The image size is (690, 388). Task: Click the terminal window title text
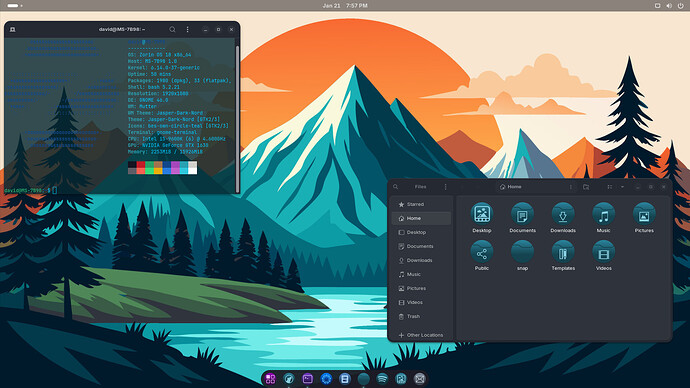[x=122, y=29]
